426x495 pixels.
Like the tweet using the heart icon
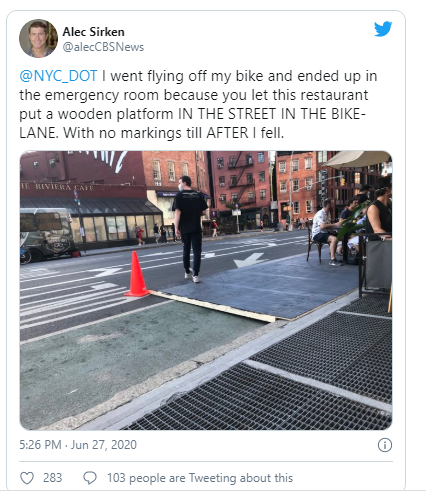point(27,478)
